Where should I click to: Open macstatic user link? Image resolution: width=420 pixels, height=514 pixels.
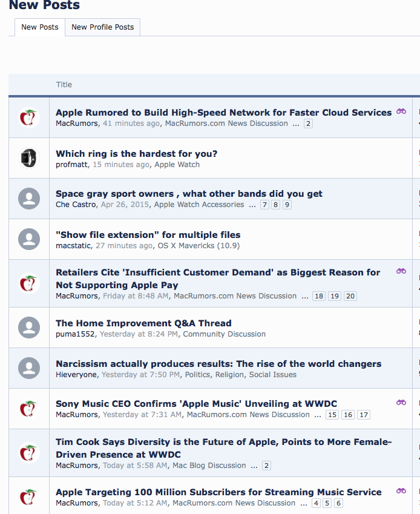tap(73, 246)
